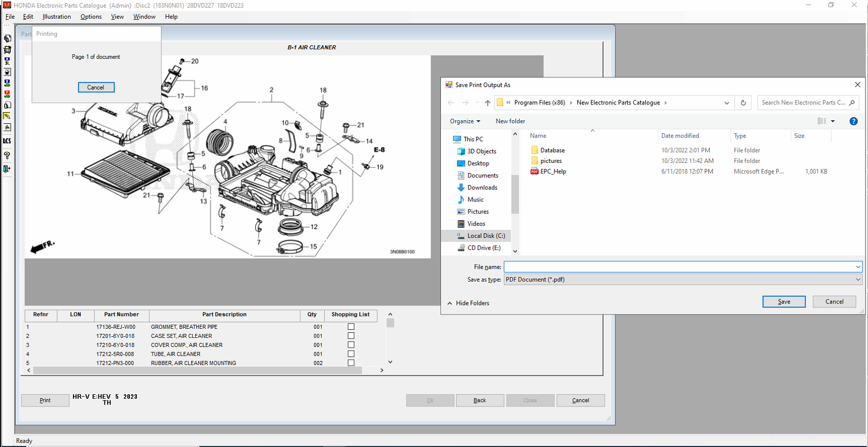
Task: Tick Shopping List box for CASE SET, AIR CLEANER
Action: tap(351, 336)
